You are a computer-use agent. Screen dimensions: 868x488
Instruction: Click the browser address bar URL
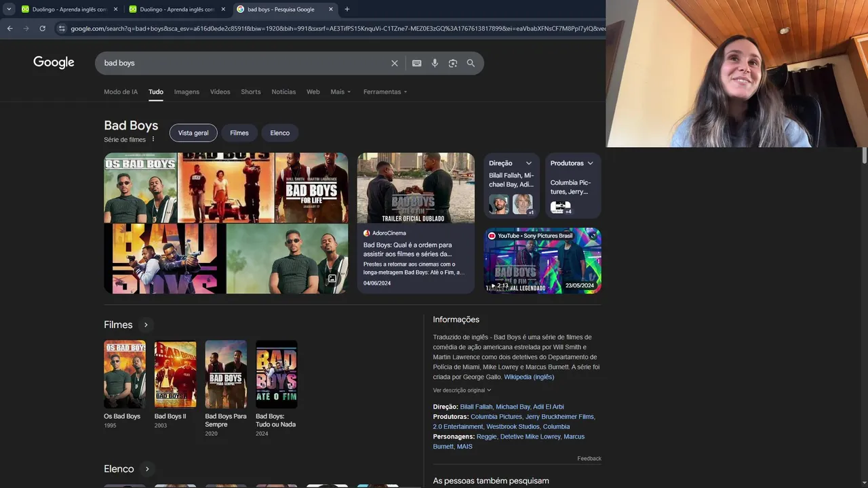[x=337, y=28]
